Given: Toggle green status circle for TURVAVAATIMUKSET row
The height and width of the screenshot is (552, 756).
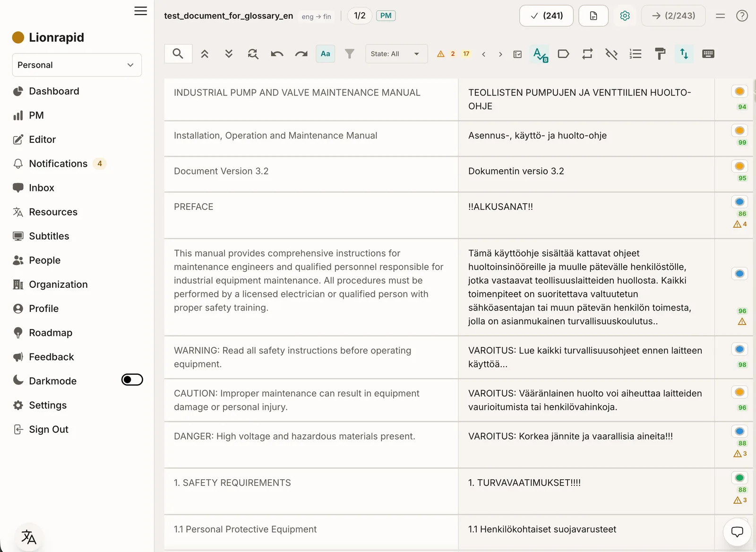Looking at the screenshot, I should pos(739,478).
